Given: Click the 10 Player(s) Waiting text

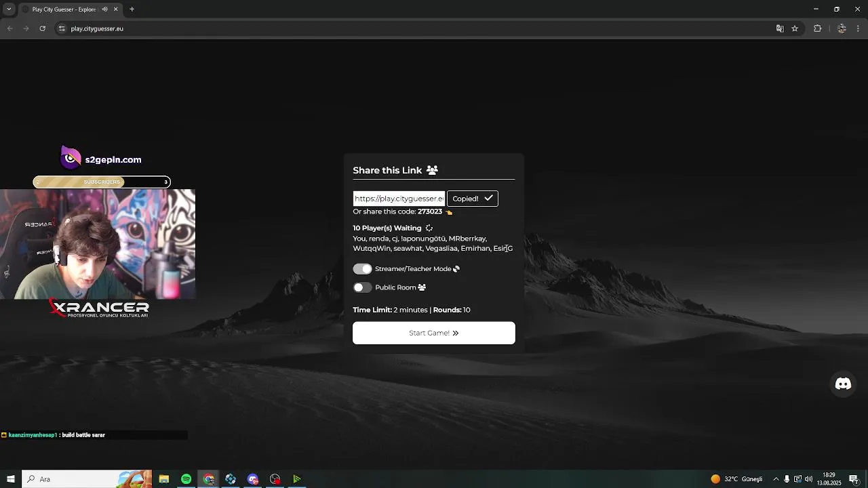Looking at the screenshot, I should click(387, 228).
